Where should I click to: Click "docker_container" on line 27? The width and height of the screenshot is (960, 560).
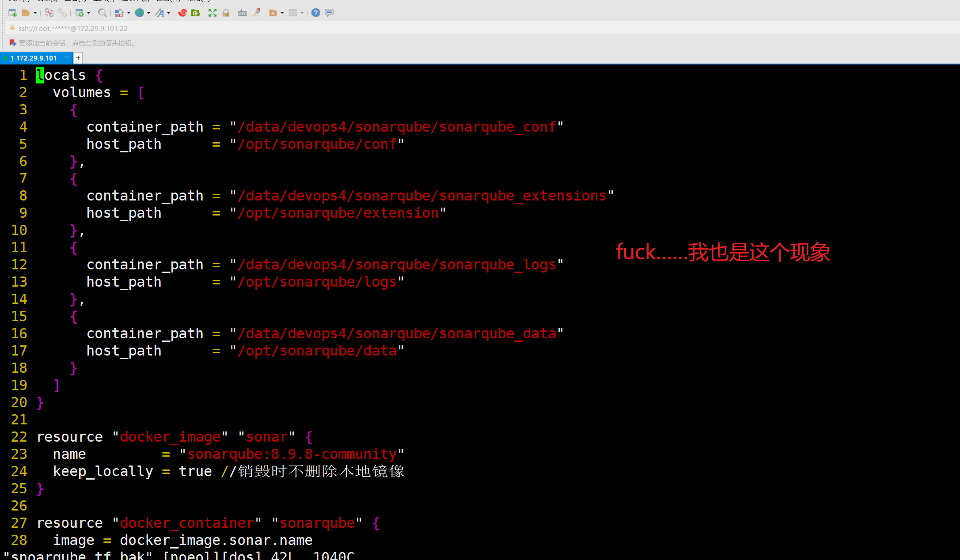pos(187,523)
